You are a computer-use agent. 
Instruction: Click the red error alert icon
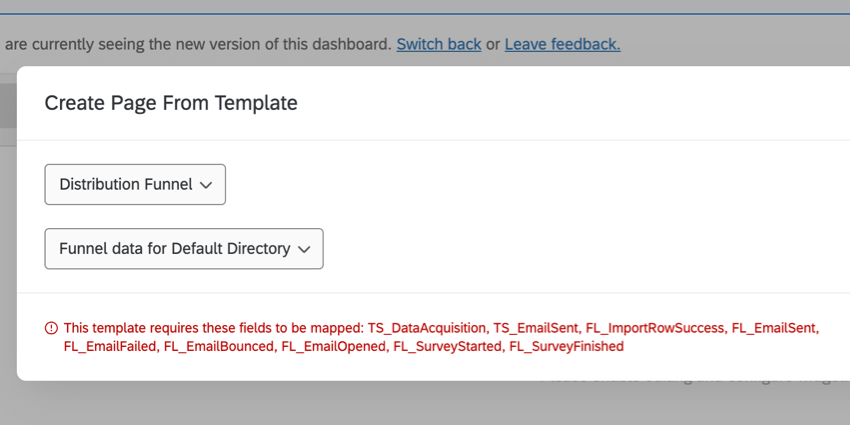tap(51, 328)
